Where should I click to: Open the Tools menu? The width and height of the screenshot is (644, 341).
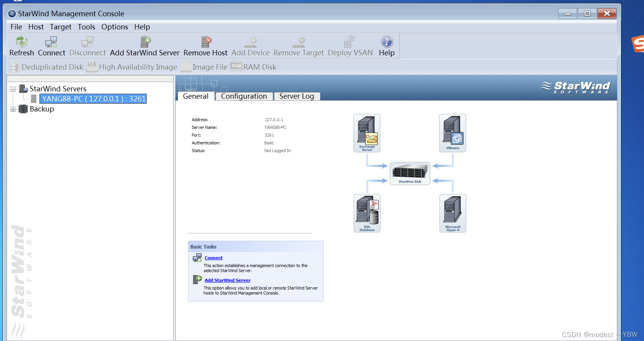(86, 27)
